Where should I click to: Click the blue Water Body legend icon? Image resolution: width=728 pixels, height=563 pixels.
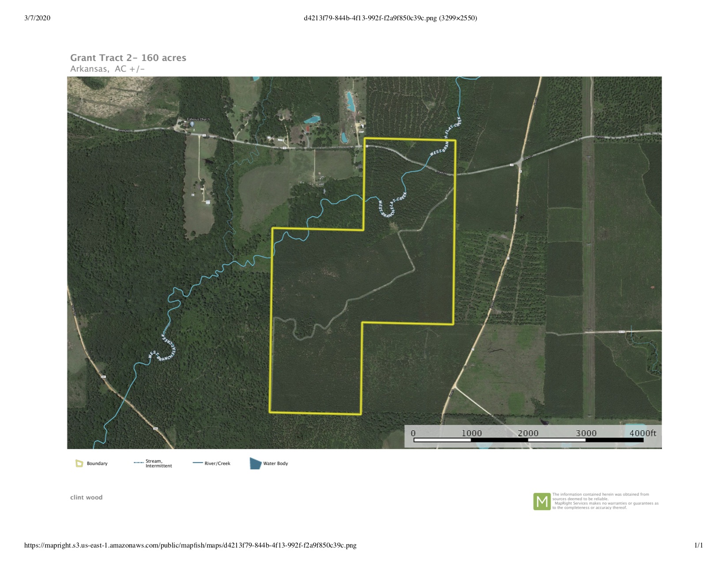pyautogui.click(x=255, y=463)
